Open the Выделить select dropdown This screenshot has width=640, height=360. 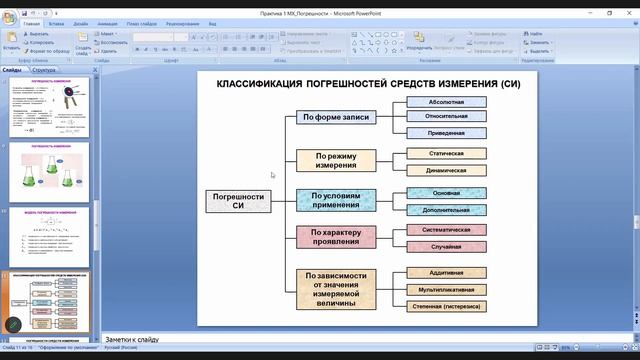tap(538, 51)
